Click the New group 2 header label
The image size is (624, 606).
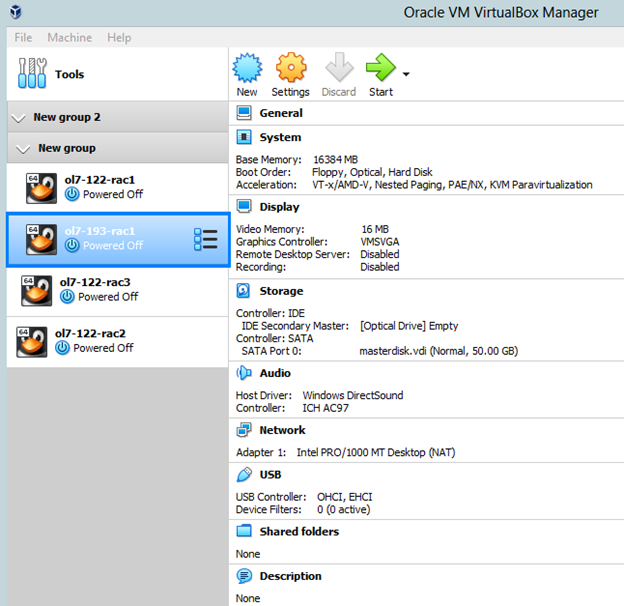click(x=67, y=117)
